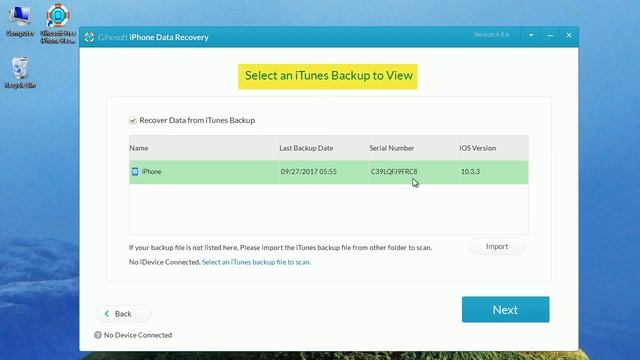Click the iOS version 10.3.3 cell

pyautogui.click(x=470, y=171)
